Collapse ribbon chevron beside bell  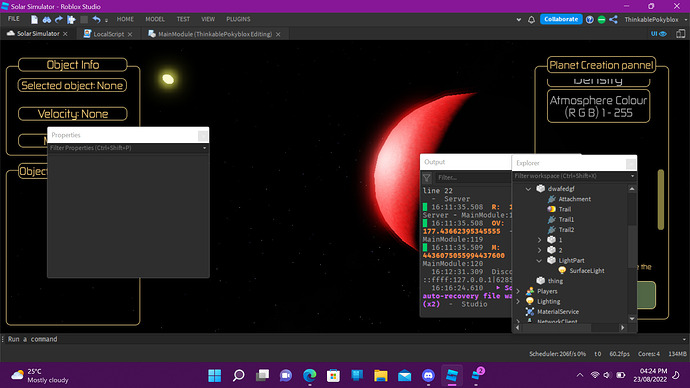tap(519, 19)
